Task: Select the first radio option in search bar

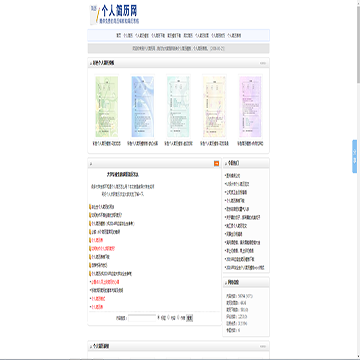Action: [x=159, y=318]
